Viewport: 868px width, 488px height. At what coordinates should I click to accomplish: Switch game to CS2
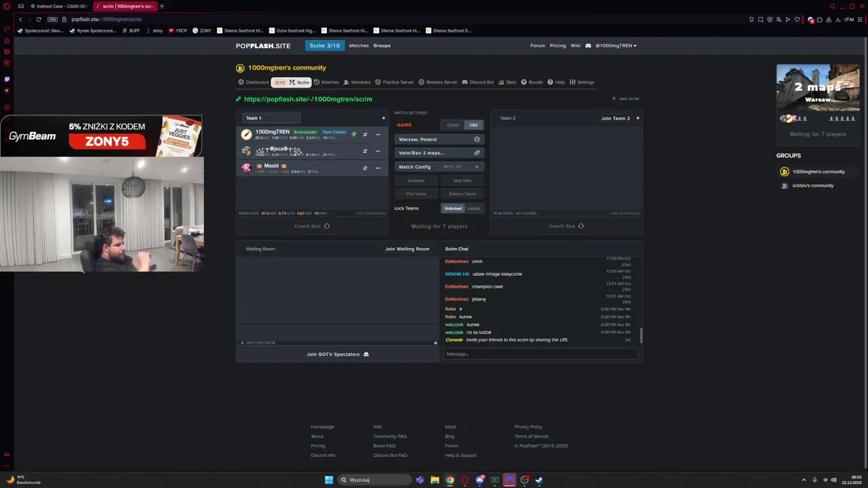click(x=473, y=125)
